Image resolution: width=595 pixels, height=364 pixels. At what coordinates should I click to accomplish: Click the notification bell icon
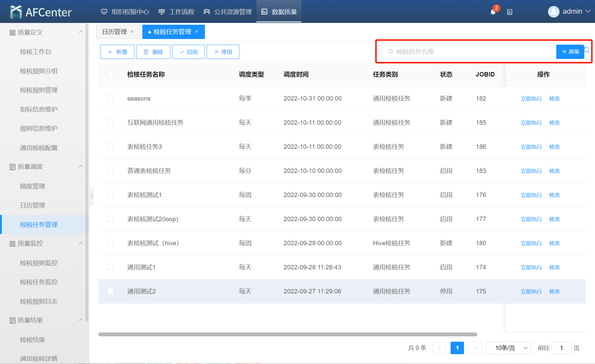point(493,12)
